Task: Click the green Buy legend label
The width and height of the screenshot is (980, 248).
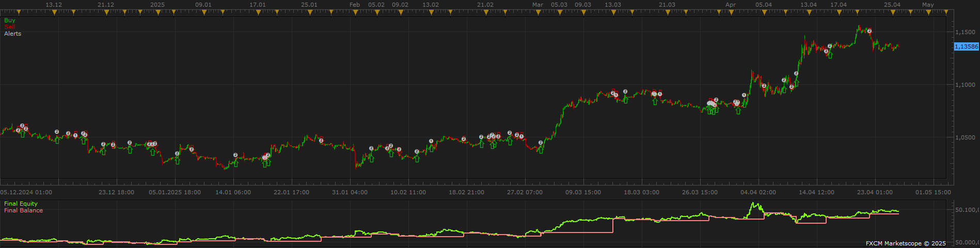Action: [10, 21]
